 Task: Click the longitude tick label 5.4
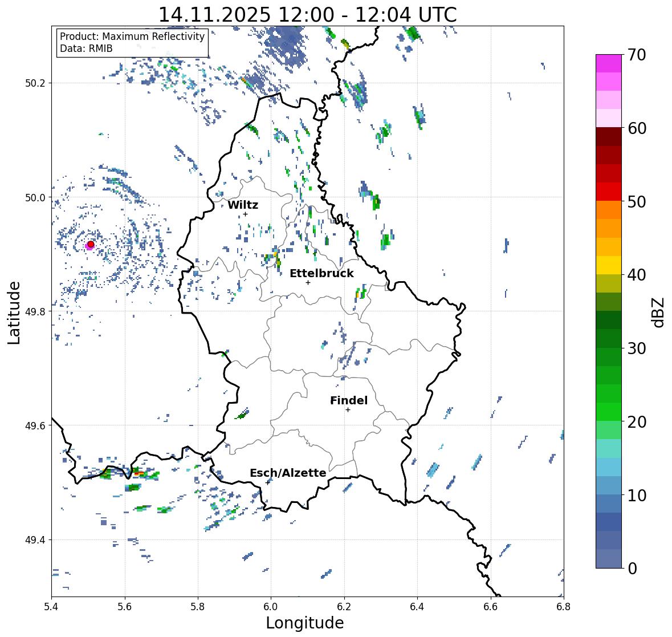pyautogui.click(x=51, y=606)
